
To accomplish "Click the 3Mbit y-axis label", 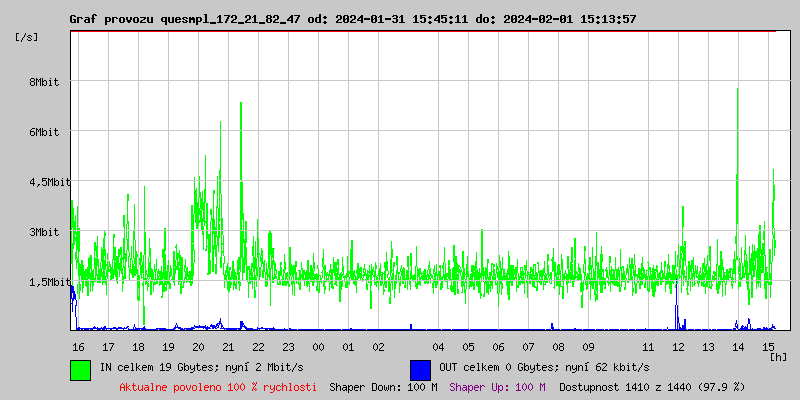I will 44,232.
